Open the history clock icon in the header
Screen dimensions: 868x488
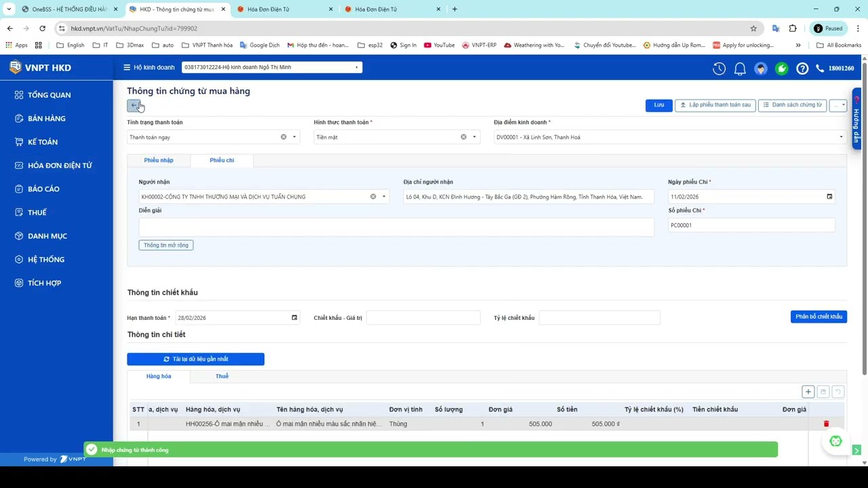tap(719, 68)
